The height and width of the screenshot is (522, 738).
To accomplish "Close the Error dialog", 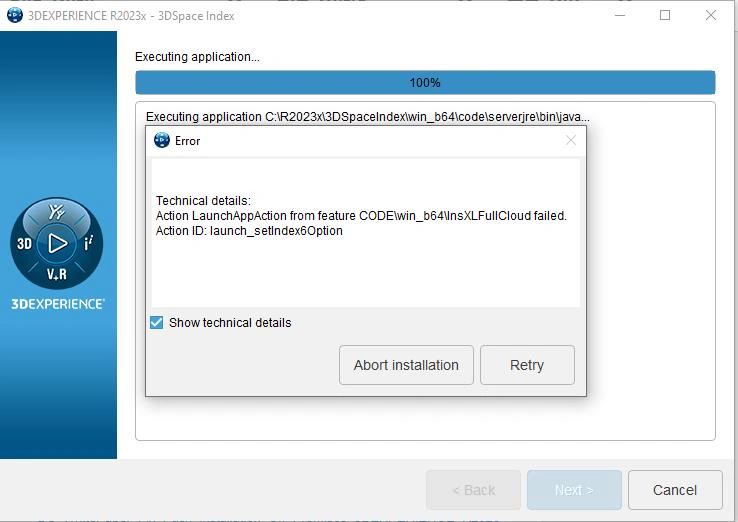I will point(570,140).
